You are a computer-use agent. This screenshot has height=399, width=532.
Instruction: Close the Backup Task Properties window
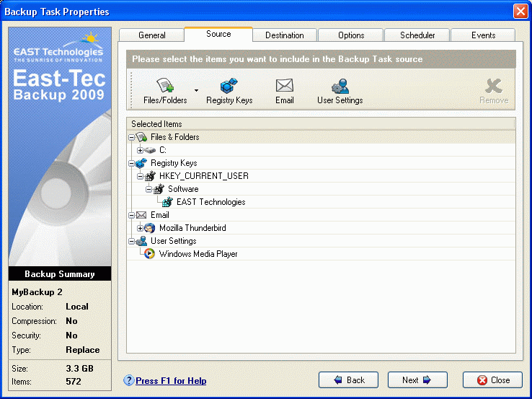point(520,12)
